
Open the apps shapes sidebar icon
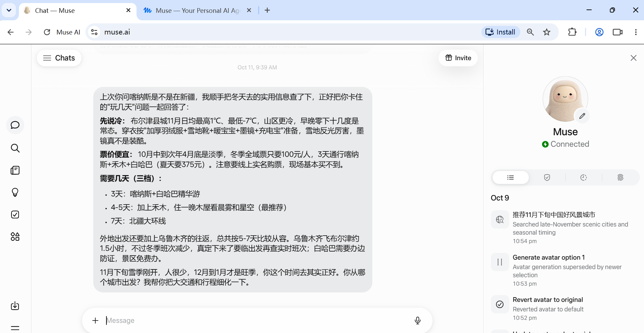pyautogui.click(x=15, y=237)
